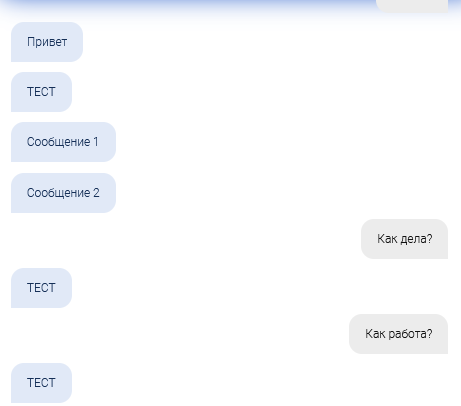Click the word Сообщение in the second Сообщение bubble
This screenshot has height=406, width=461.
tap(58, 193)
